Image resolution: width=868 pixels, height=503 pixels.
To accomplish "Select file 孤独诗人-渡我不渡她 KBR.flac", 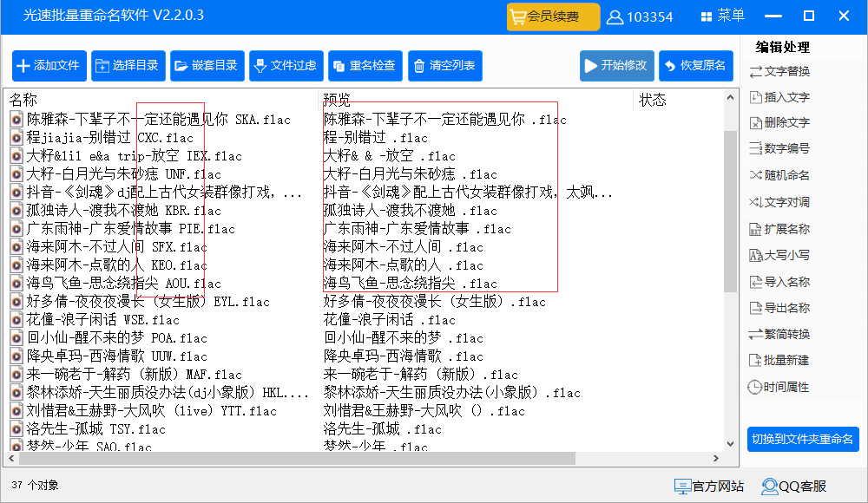I will (123, 211).
